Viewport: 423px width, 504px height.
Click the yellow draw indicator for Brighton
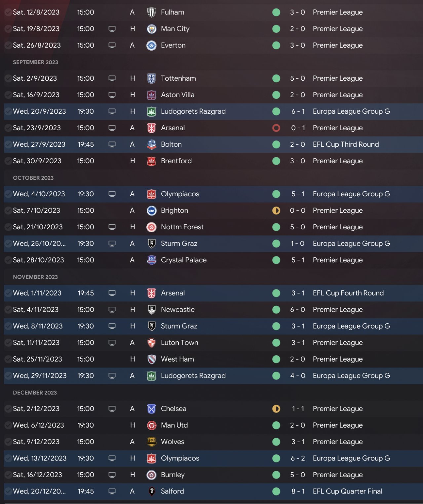tap(276, 211)
